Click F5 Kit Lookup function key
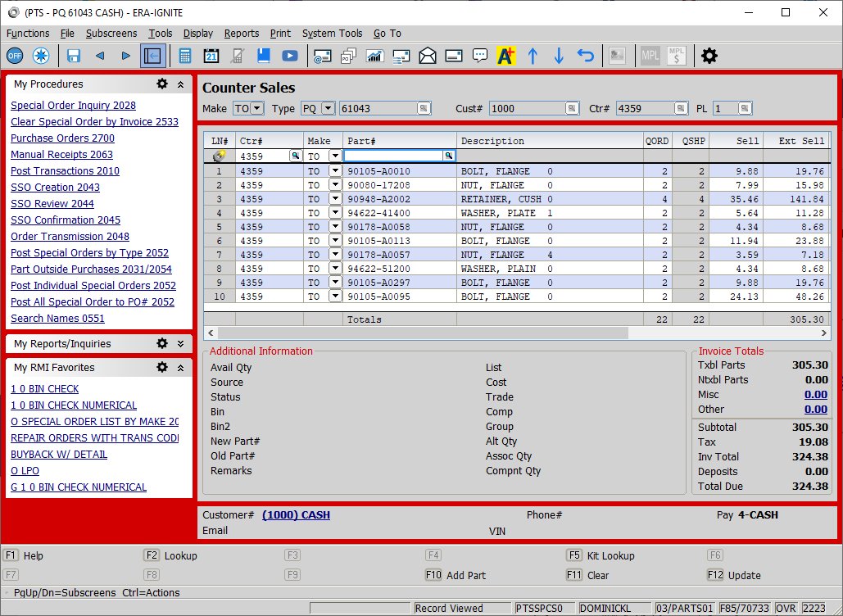 coord(601,555)
